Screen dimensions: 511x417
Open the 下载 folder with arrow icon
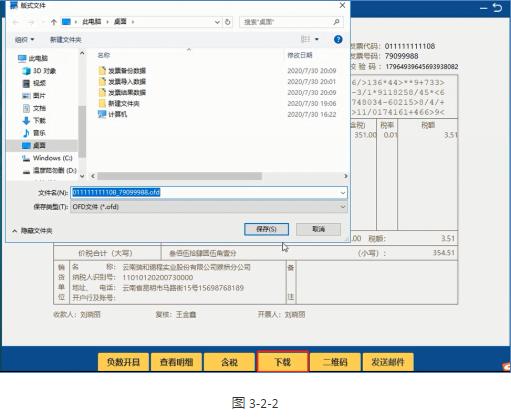tap(34, 120)
